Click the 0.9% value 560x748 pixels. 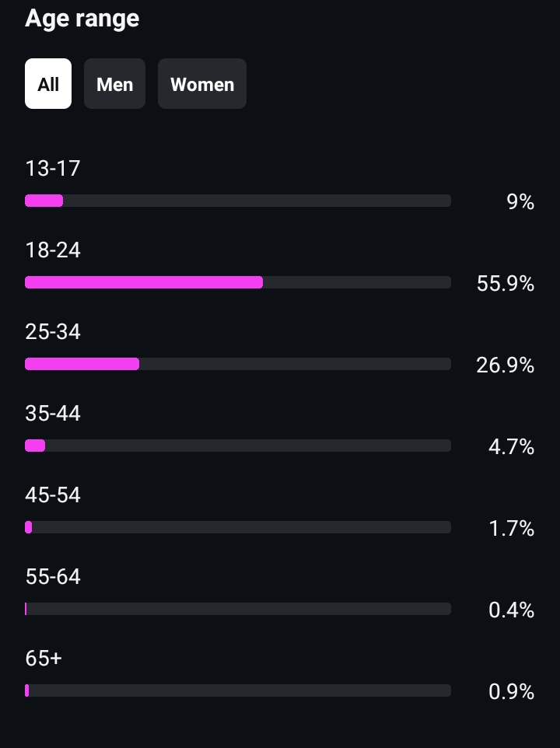511,692
